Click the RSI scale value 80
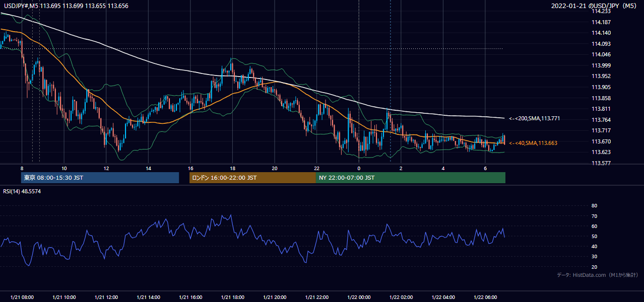The height and width of the screenshot is (302, 644). pos(594,206)
